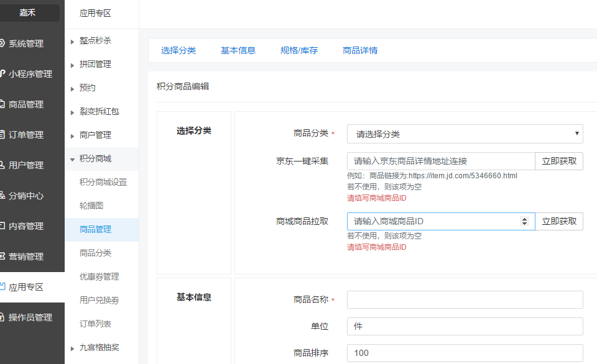Open 内容管理 in the dark sidebar
This screenshot has width=597, height=364.
26,226
